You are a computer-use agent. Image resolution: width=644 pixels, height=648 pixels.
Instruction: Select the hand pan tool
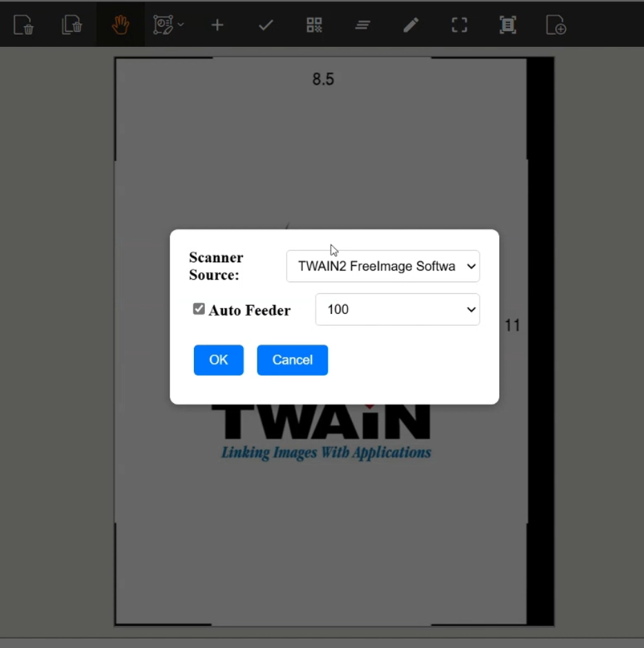tap(121, 25)
